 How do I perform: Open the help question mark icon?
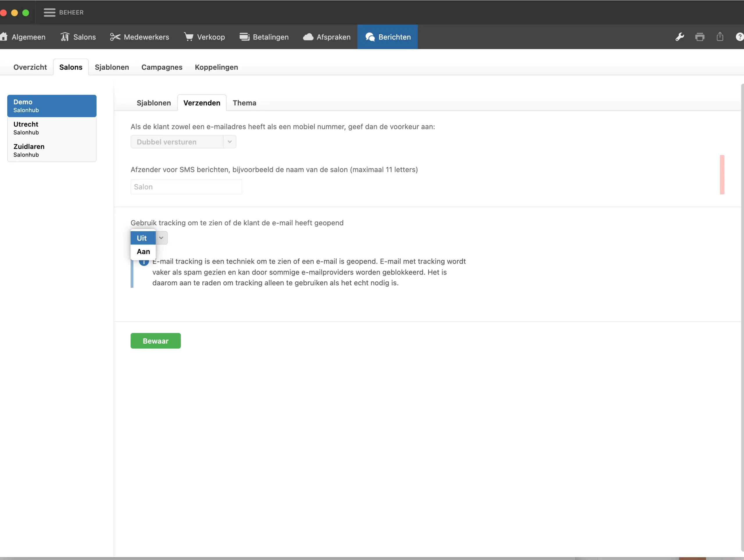click(739, 37)
